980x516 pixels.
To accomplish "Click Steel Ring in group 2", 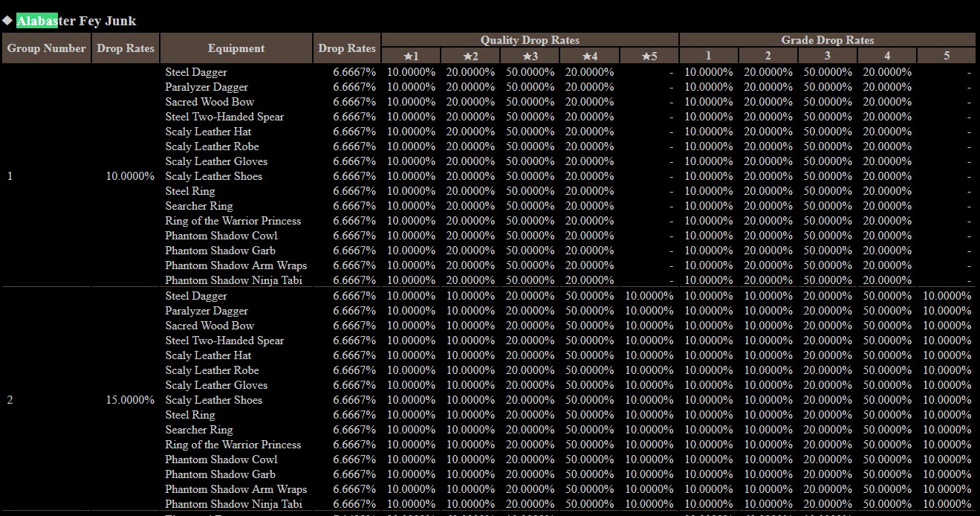I will click(x=189, y=415).
